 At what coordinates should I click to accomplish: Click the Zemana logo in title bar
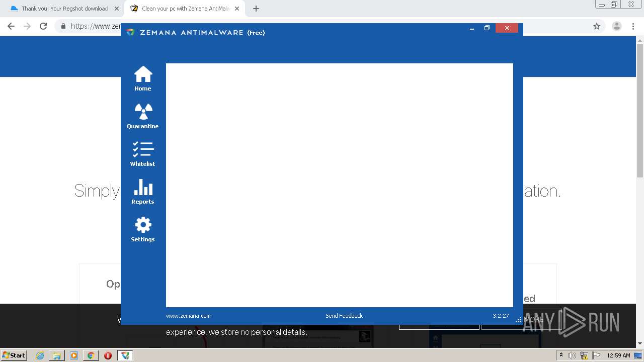pos(131,32)
